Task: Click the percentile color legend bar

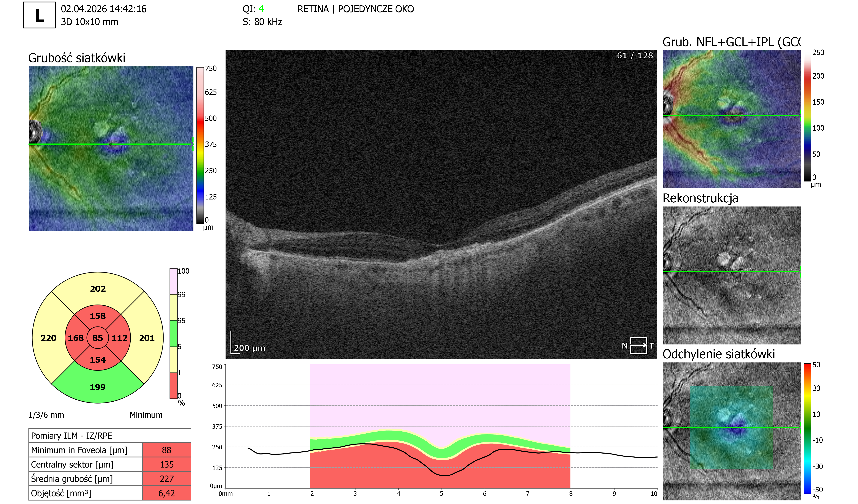Action: 173,333
